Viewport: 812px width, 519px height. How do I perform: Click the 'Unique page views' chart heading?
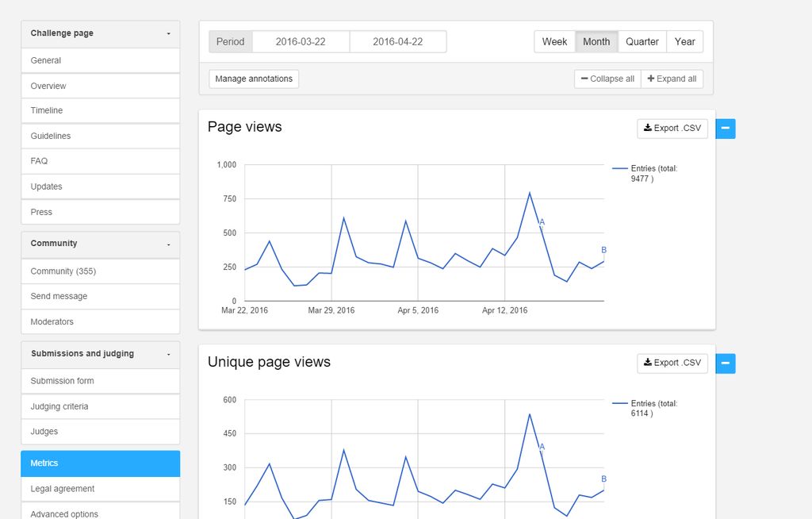[270, 362]
